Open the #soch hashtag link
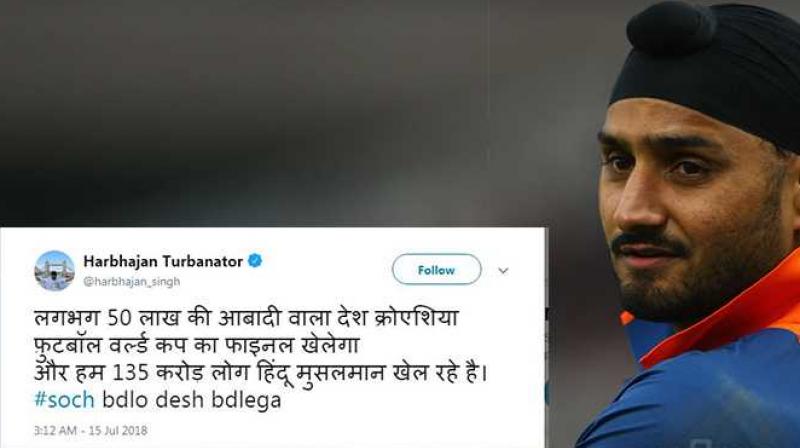 click(64, 400)
